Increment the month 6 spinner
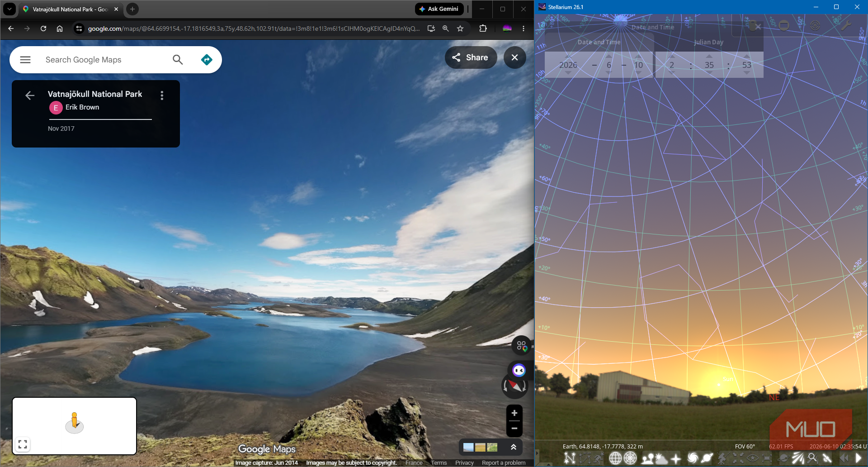The width and height of the screenshot is (868, 467). [609, 56]
